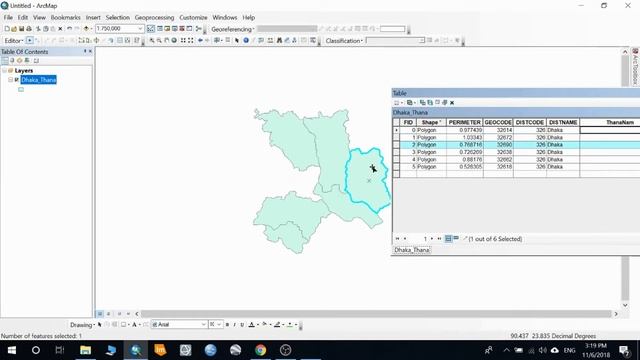Open the Insert menu
The height and width of the screenshot is (360, 640).
(x=93, y=18)
